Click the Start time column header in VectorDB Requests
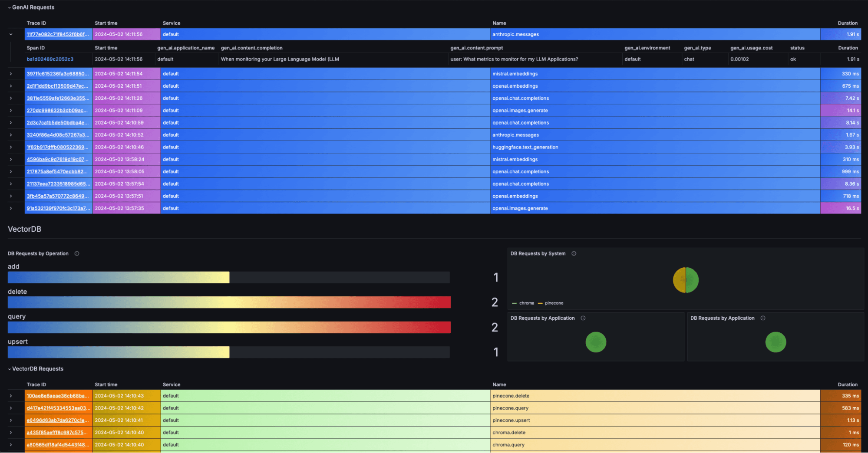 [106, 384]
